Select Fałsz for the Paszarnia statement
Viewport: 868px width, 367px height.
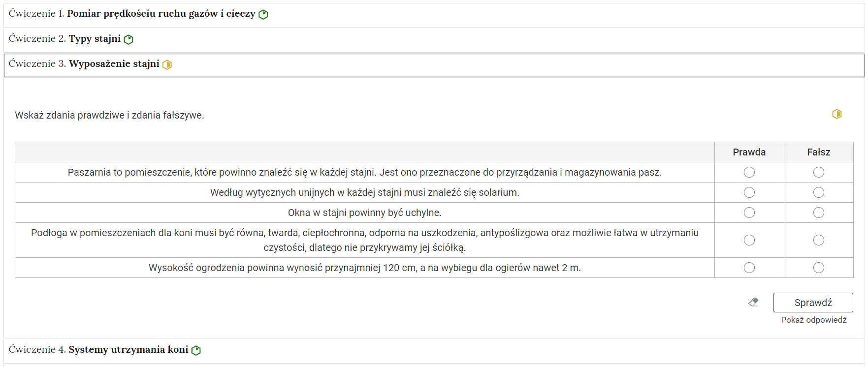818,172
